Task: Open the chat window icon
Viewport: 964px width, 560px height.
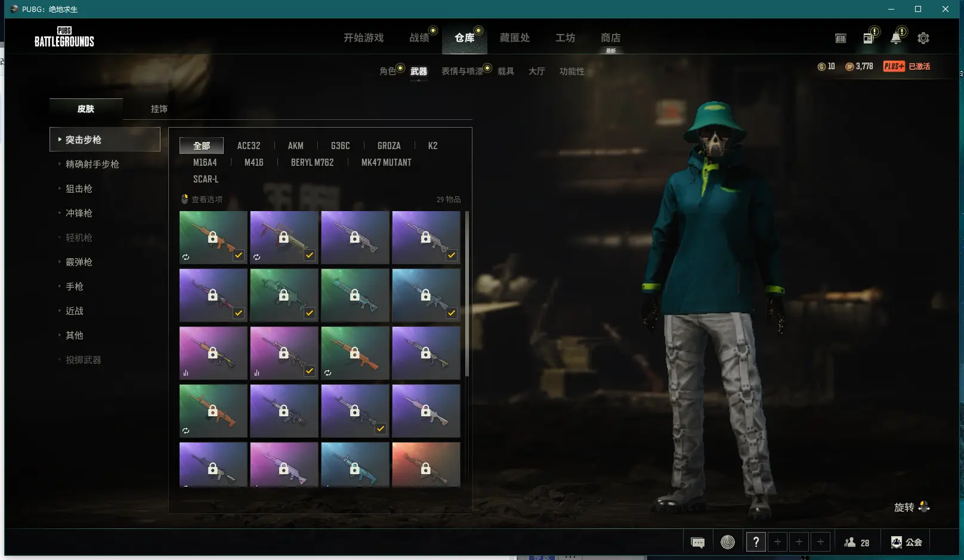Action: pyautogui.click(x=697, y=542)
